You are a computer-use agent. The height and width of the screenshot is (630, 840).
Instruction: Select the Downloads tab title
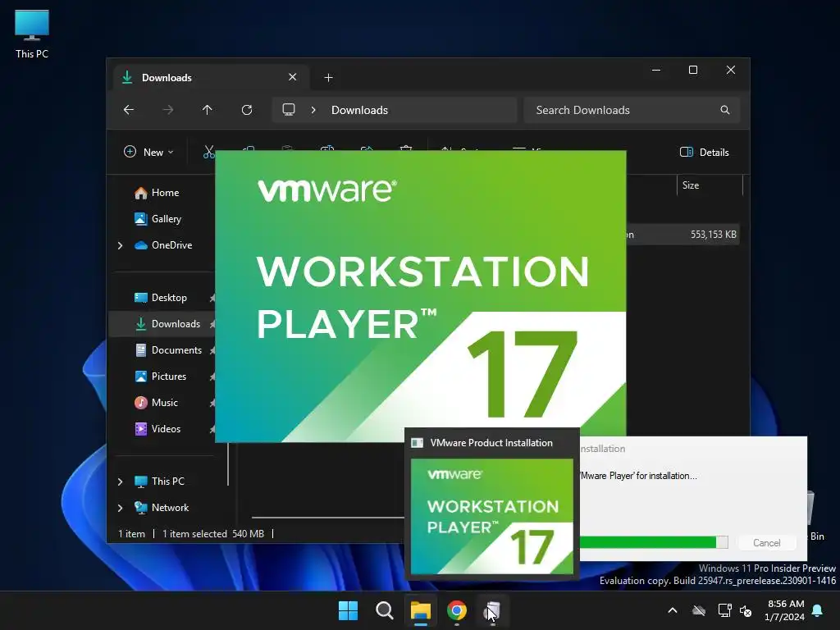[167, 78]
